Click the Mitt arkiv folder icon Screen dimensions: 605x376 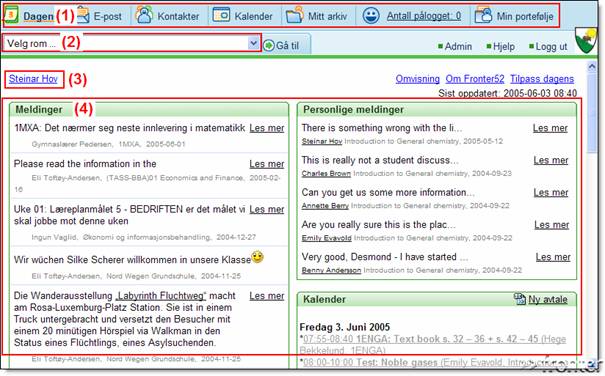tap(294, 15)
